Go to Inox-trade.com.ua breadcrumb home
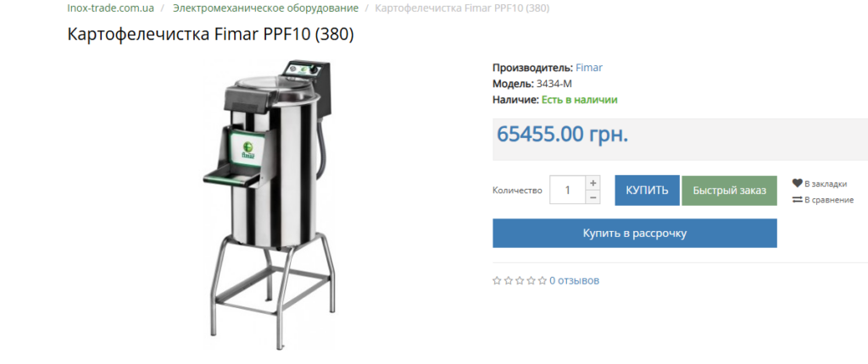Screen dimensions: 868x364 [x=111, y=8]
